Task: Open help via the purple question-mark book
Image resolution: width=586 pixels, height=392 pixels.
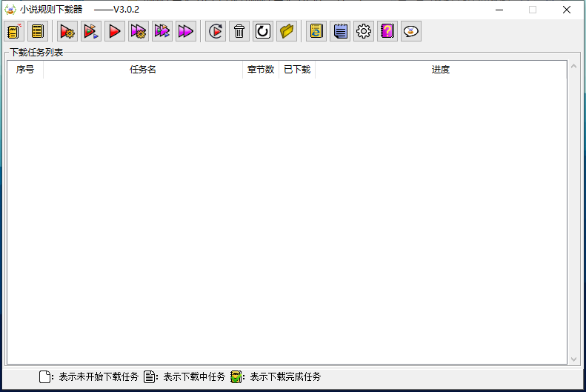Action: tap(387, 31)
